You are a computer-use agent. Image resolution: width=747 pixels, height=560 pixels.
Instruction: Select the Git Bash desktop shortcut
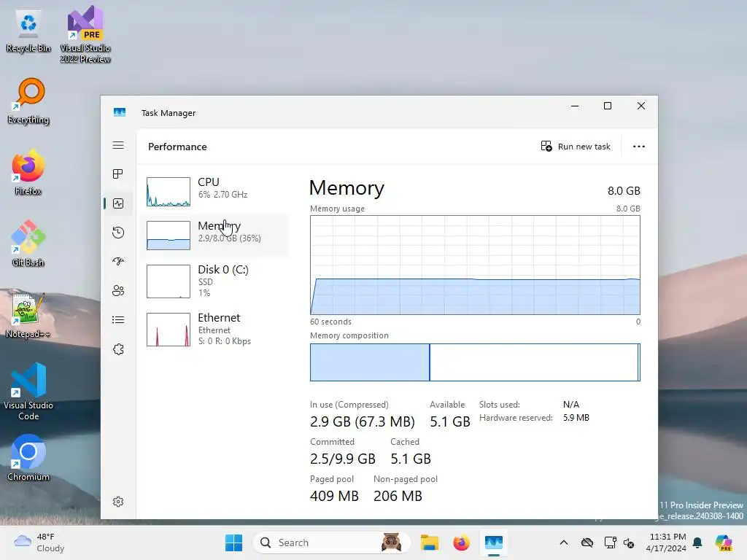(x=28, y=244)
